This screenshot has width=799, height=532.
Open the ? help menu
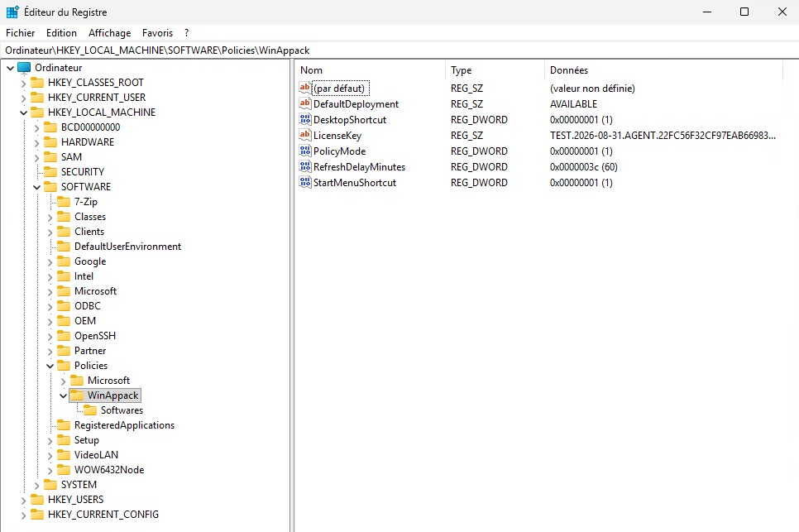point(186,33)
